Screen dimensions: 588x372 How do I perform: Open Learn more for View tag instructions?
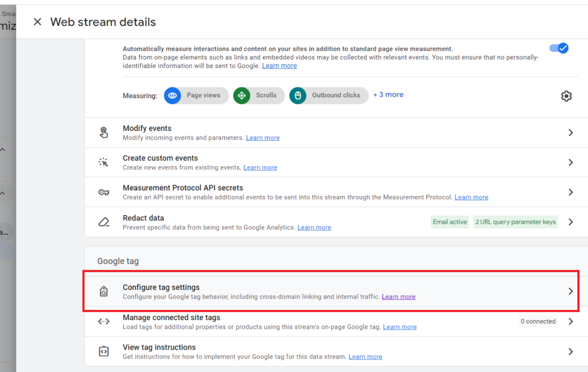[x=365, y=356]
